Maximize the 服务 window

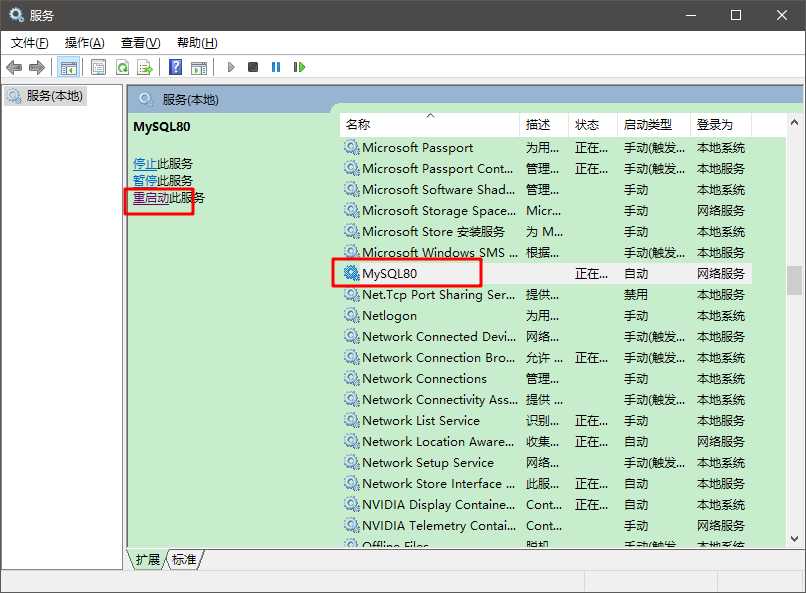[736, 15]
